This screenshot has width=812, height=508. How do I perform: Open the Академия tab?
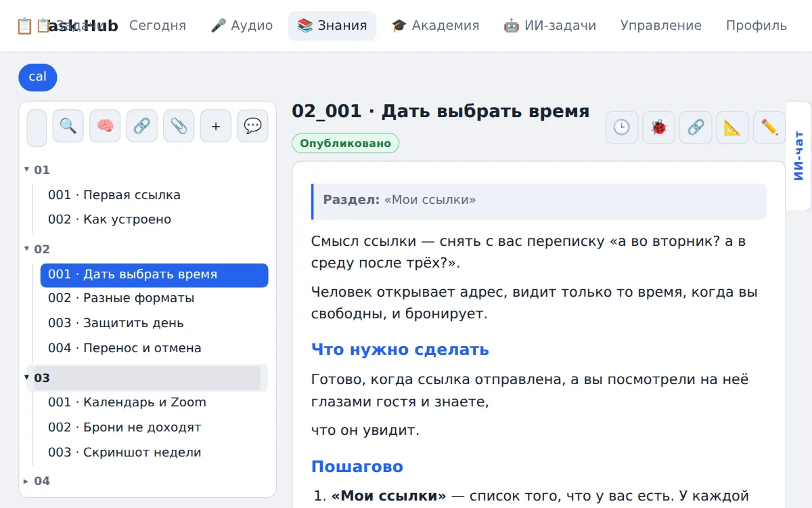click(435, 26)
